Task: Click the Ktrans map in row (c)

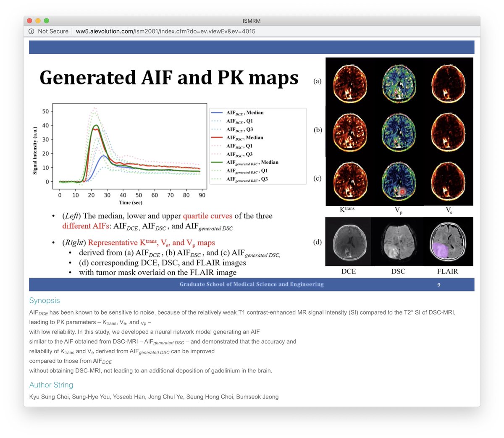Action: (x=350, y=181)
